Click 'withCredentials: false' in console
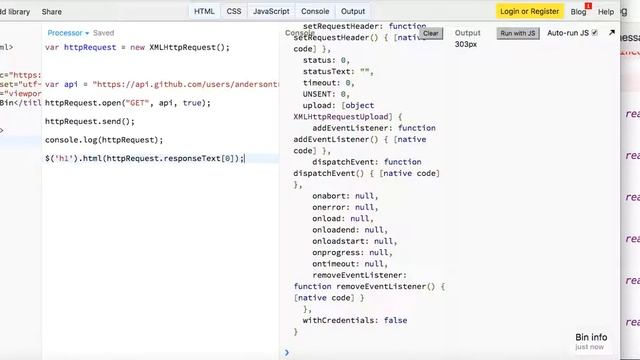Viewport: 640px width, 360px height. point(355,320)
